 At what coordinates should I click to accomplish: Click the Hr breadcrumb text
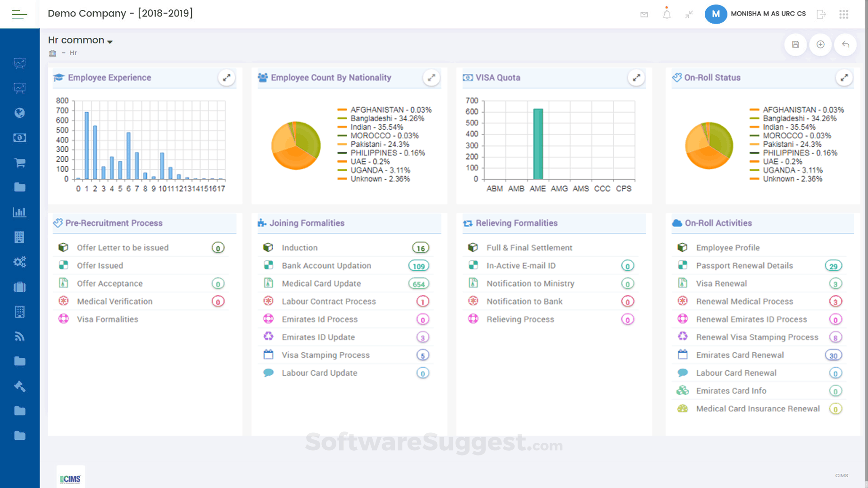click(x=73, y=53)
